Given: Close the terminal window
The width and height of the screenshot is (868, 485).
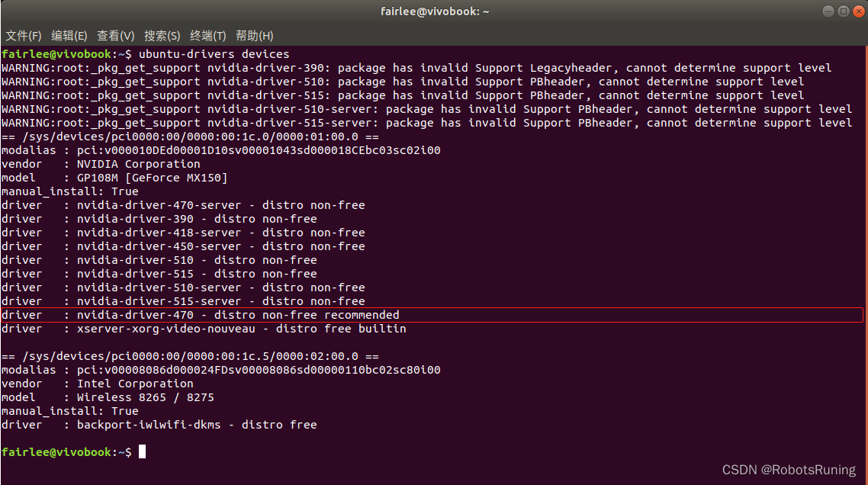Looking at the screenshot, I should (x=857, y=11).
